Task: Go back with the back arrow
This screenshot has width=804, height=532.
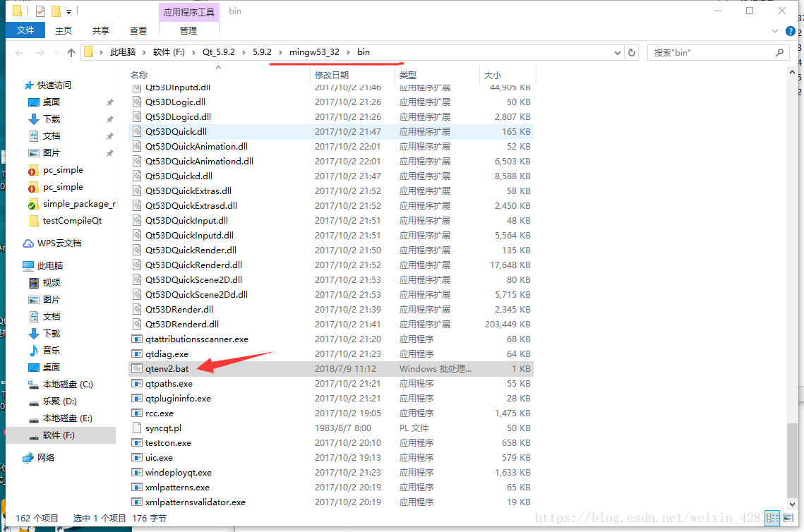Action: tap(20, 52)
